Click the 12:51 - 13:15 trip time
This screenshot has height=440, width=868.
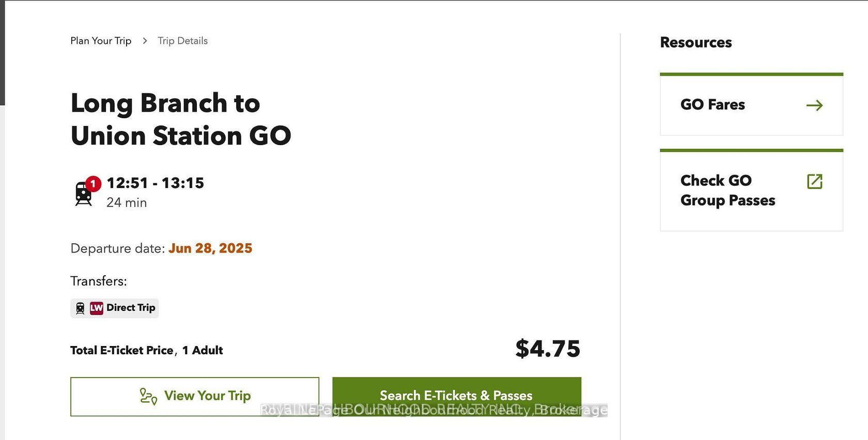click(x=155, y=183)
